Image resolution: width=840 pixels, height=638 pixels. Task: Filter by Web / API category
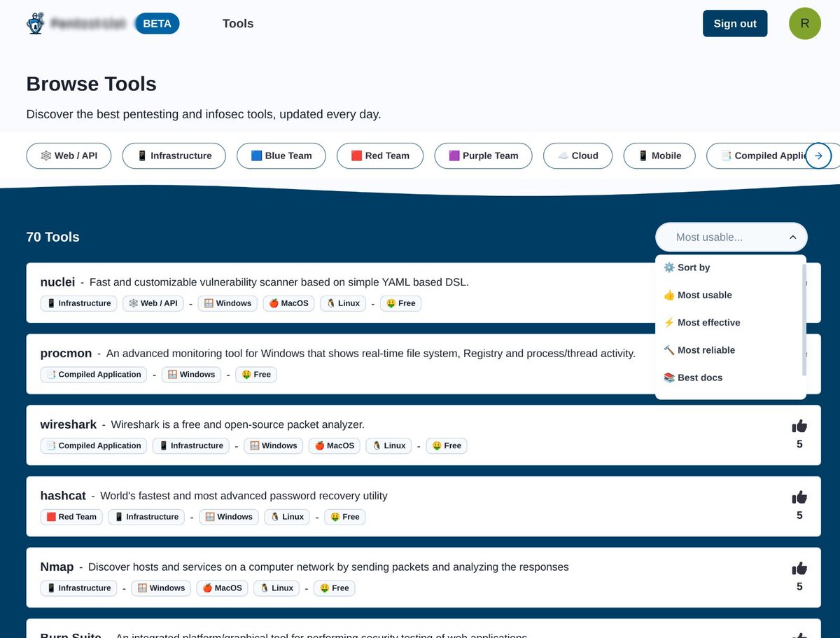point(69,155)
